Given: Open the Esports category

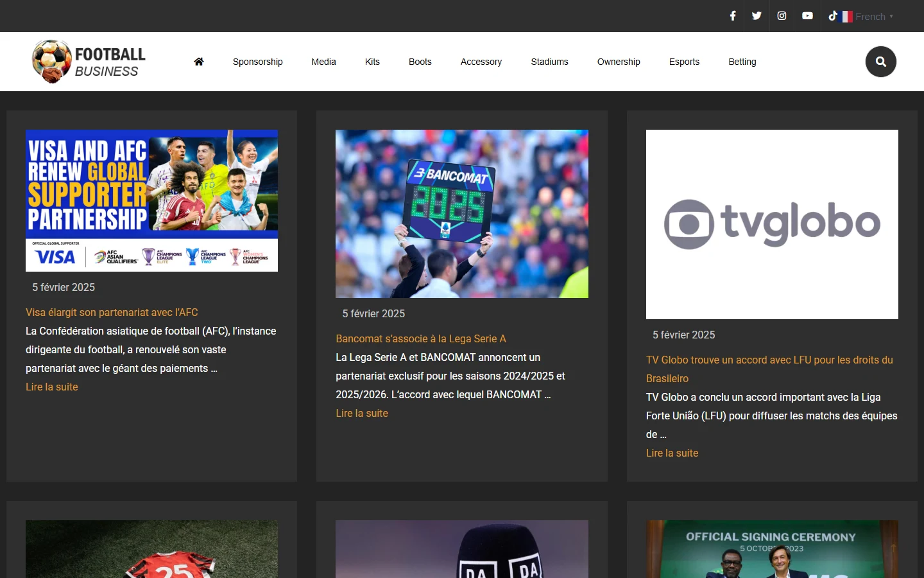Looking at the screenshot, I should (685, 62).
